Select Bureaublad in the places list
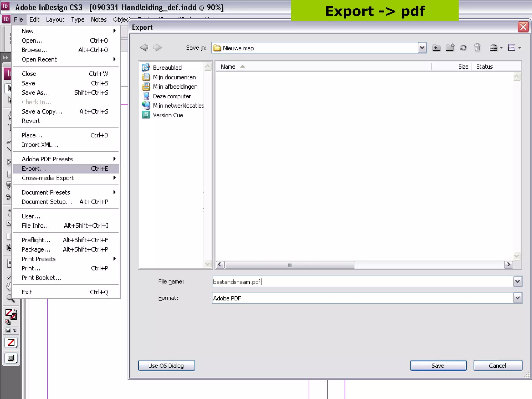532x399 pixels. [167, 68]
